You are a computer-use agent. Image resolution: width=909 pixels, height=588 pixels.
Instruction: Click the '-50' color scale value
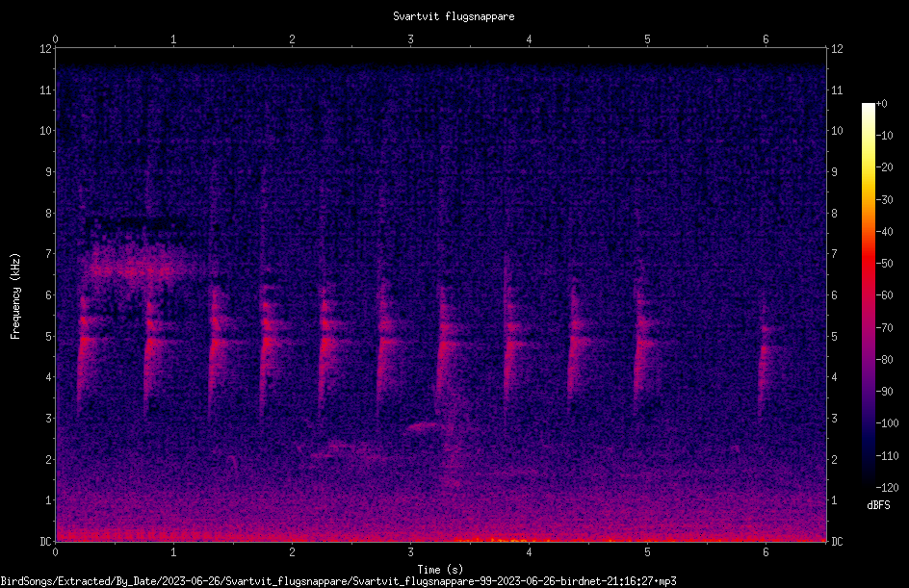coord(884,264)
